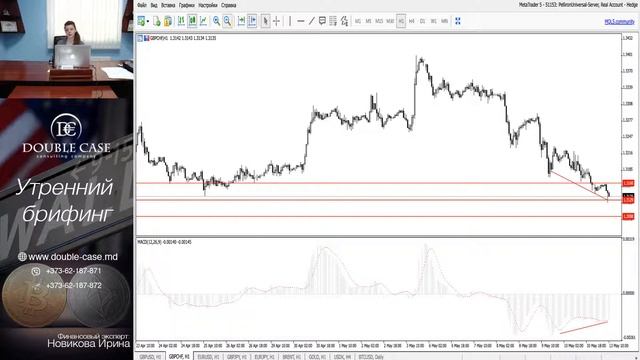Toggle chart auto scroll

click(241, 21)
